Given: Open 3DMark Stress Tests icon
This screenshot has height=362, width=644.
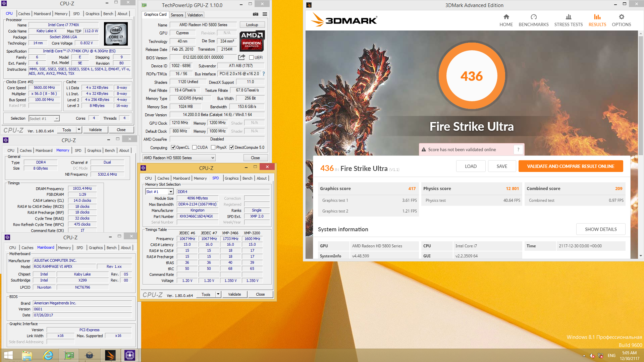Looking at the screenshot, I should point(568,17).
